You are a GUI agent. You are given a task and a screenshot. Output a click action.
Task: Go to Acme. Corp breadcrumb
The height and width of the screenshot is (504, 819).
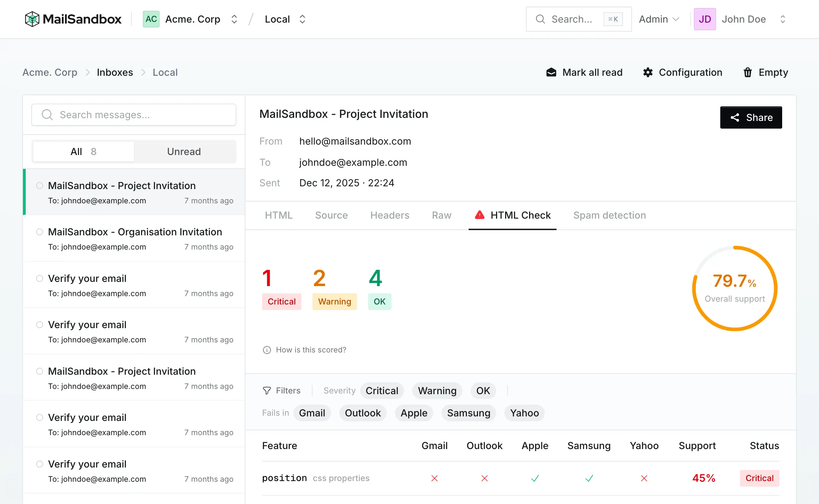pyautogui.click(x=50, y=72)
